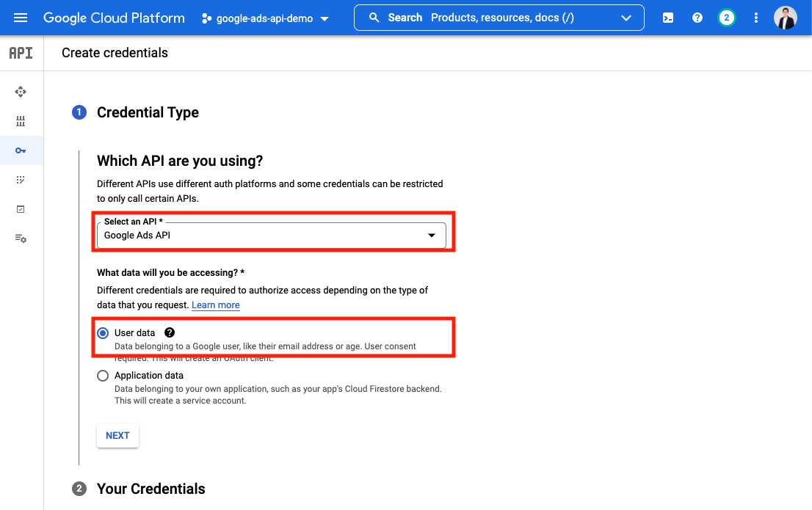Click the Which API are you using heading
The image size is (812, 510).
point(180,161)
